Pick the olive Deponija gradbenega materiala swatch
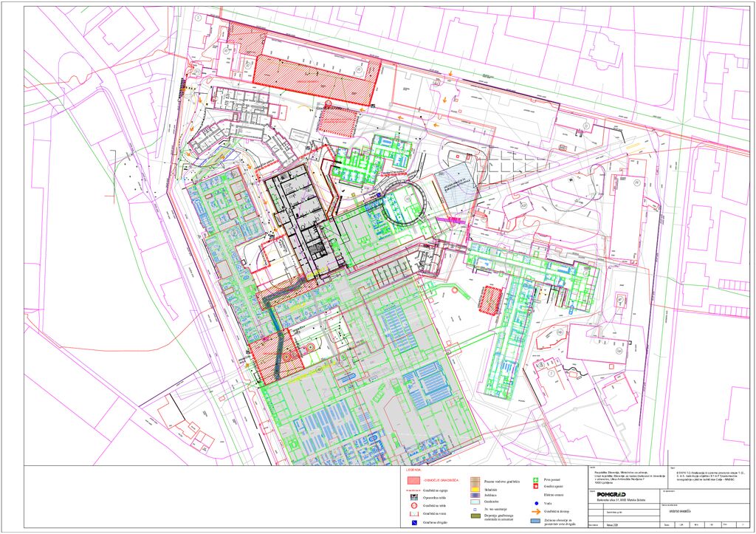This screenshot has width=756, height=534. click(x=475, y=516)
